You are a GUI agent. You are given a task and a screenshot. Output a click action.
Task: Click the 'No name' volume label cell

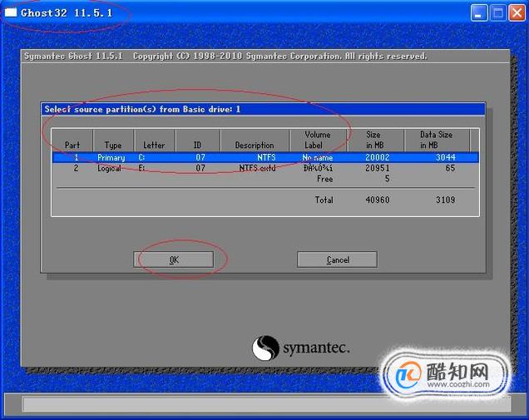[317, 157]
